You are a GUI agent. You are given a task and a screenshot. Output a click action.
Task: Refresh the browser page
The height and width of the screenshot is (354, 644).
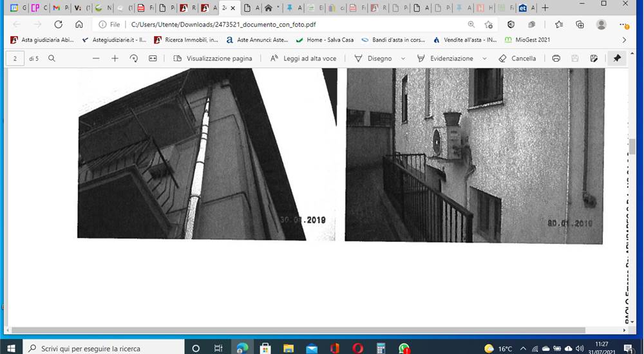(59, 24)
